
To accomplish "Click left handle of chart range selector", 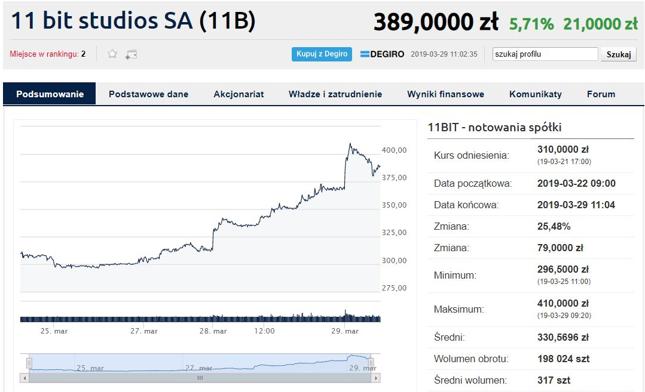I will tap(29, 363).
